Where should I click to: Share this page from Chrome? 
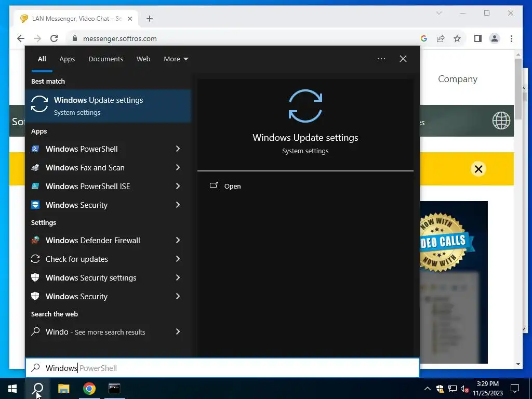[441, 38]
